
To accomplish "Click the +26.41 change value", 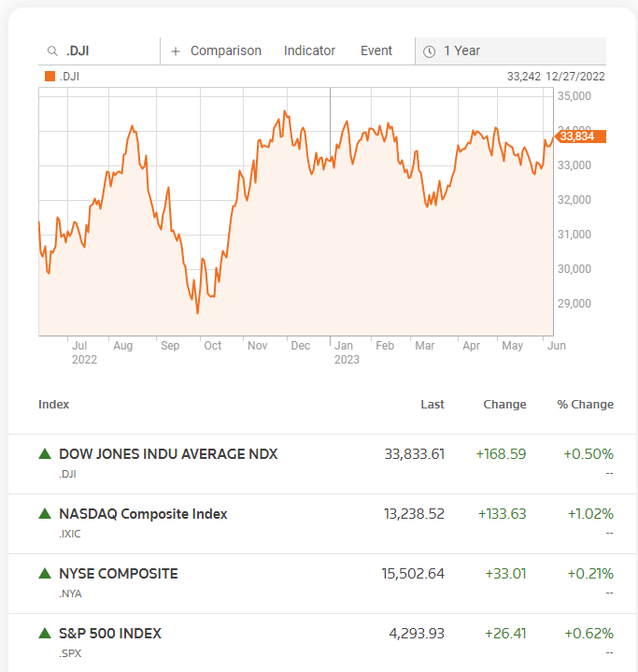I will (505, 634).
